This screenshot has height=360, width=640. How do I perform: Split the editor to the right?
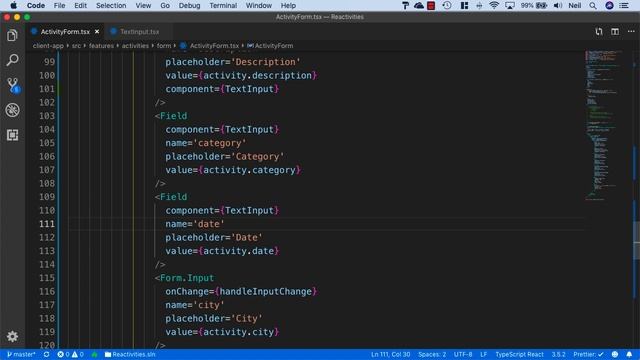point(615,31)
